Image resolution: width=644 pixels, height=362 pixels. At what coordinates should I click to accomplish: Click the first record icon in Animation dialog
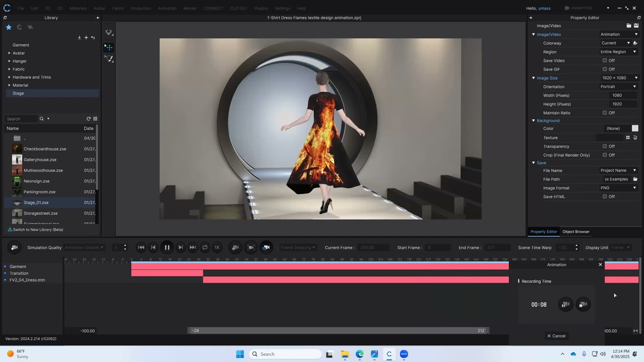pyautogui.click(x=566, y=304)
